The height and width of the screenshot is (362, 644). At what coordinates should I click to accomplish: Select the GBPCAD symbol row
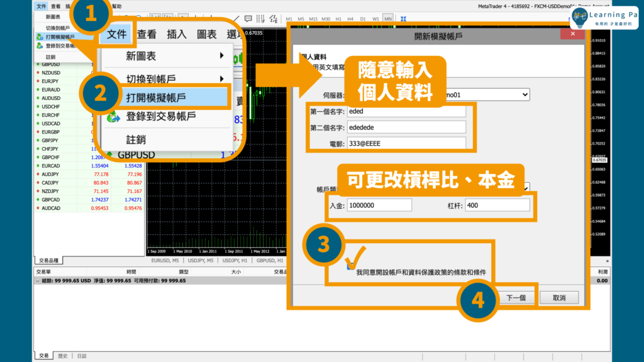coord(89,200)
